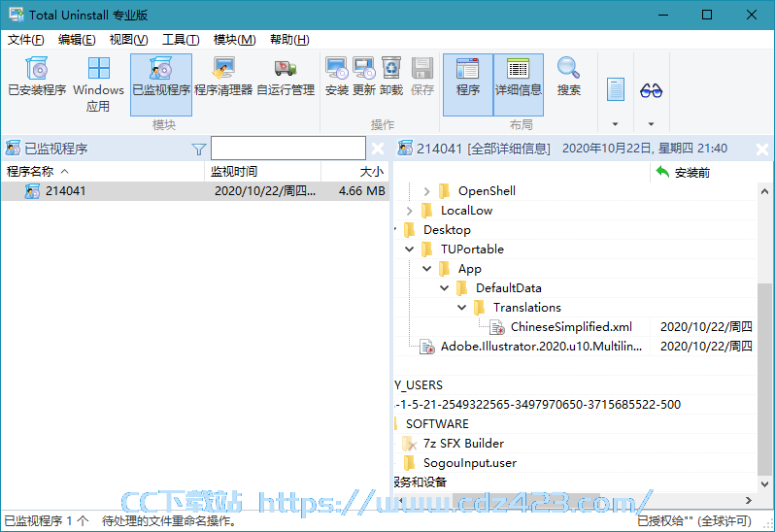Collapse the DefaultData folder
This screenshot has width=775, height=532.
coord(445,288)
